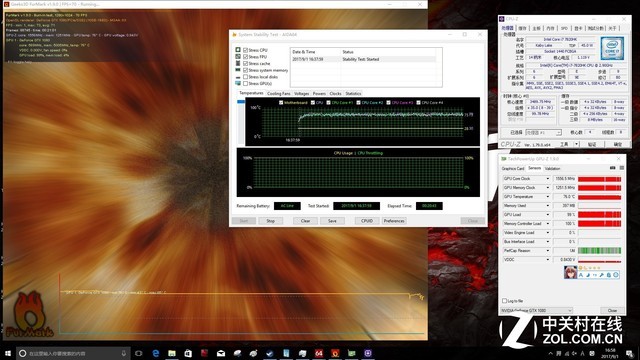Switch to the Clocks tab

click(335, 93)
